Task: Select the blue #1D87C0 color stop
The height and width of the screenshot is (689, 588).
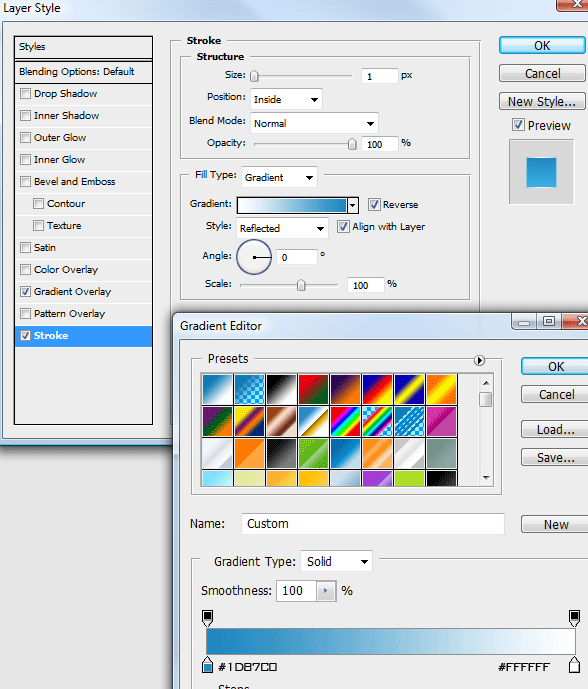Action: 207,665
